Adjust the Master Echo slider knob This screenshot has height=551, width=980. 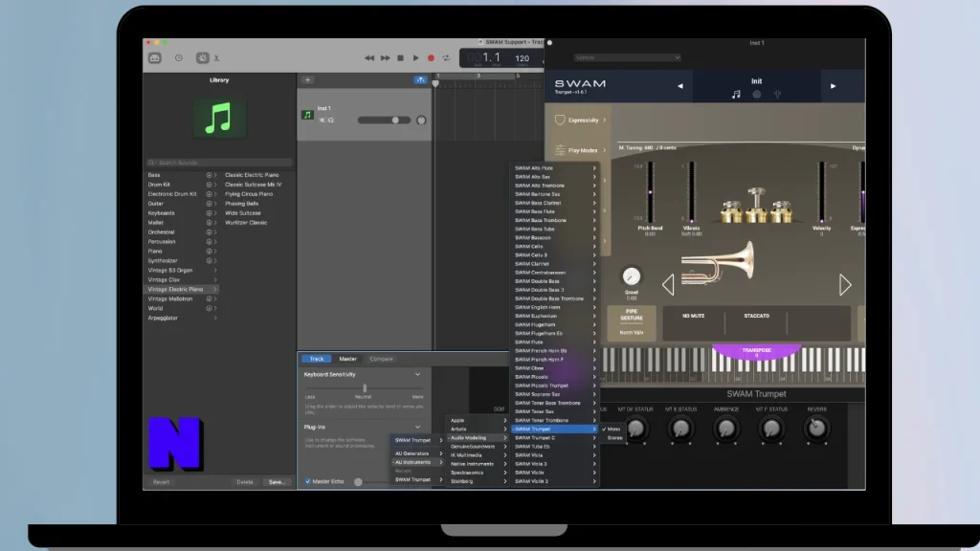[358, 482]
